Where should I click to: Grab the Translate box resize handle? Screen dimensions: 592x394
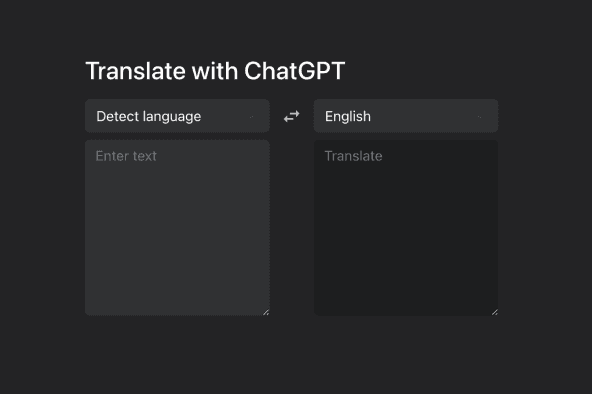pos(495,312)
